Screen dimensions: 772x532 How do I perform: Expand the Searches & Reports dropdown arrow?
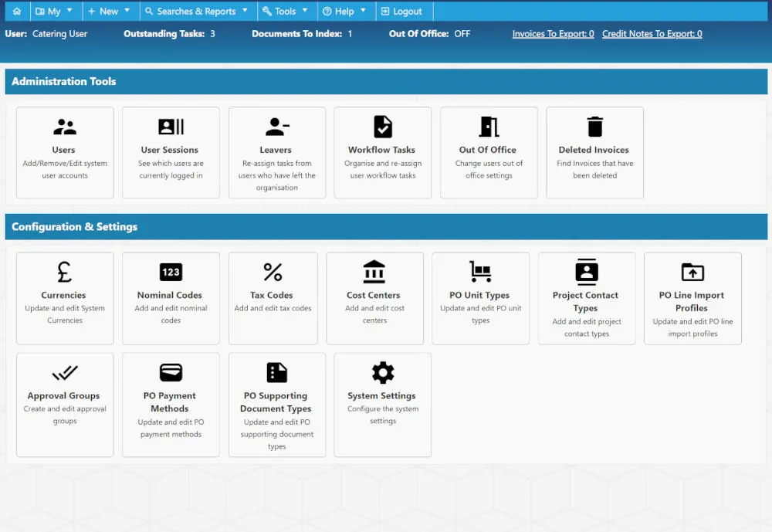point(245,10)
